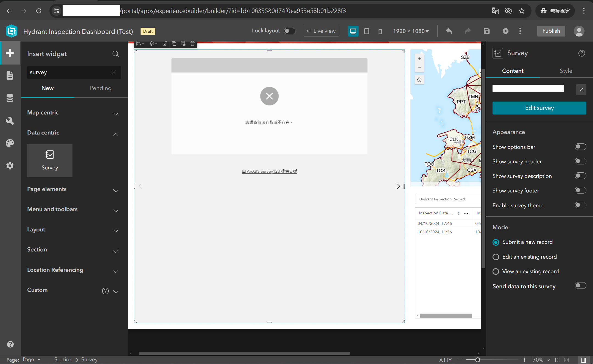593x364 pixels.
Task: Click the Publish button
Action: click(x=551, y=31)
